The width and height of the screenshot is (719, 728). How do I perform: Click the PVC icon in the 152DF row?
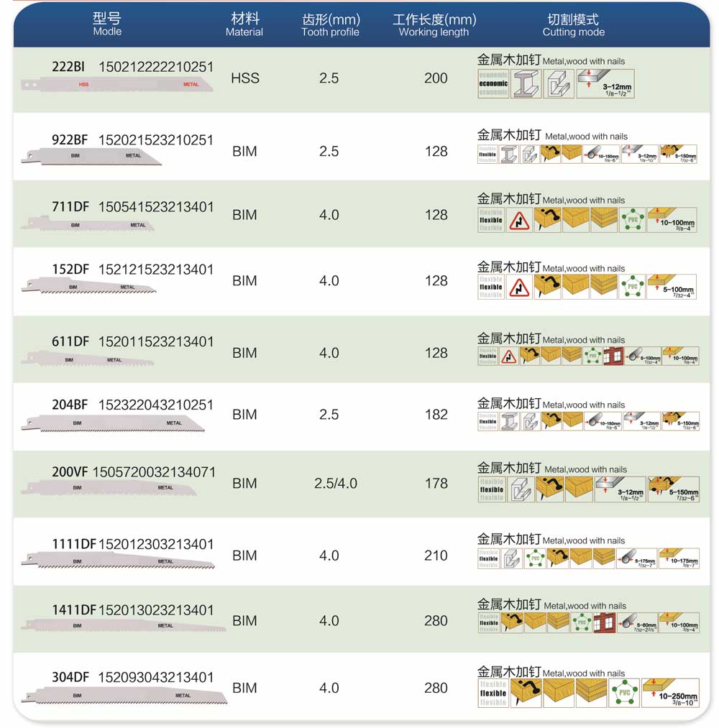pyautogui.click(x=632, y=287)
